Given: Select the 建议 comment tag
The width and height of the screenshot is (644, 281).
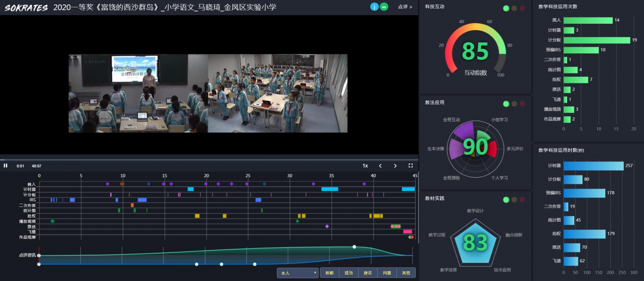Looking at the screenshot, I should click(368, 273).
